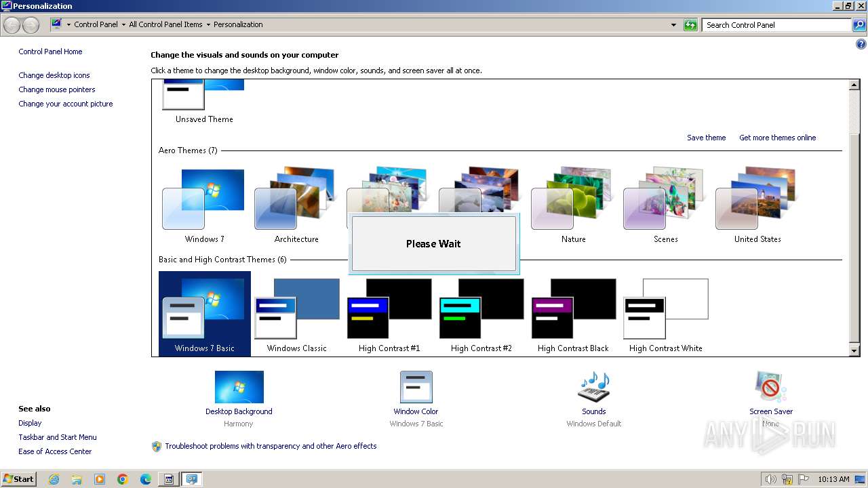868x488 pixels.
Task: Click the help question mark icon
Action: point(861,45)
